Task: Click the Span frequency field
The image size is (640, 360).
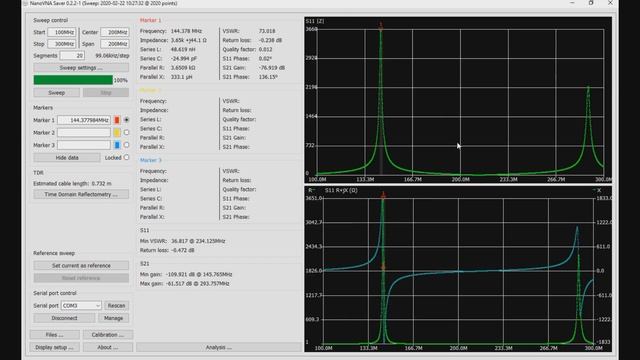Action: click(115, 44)
